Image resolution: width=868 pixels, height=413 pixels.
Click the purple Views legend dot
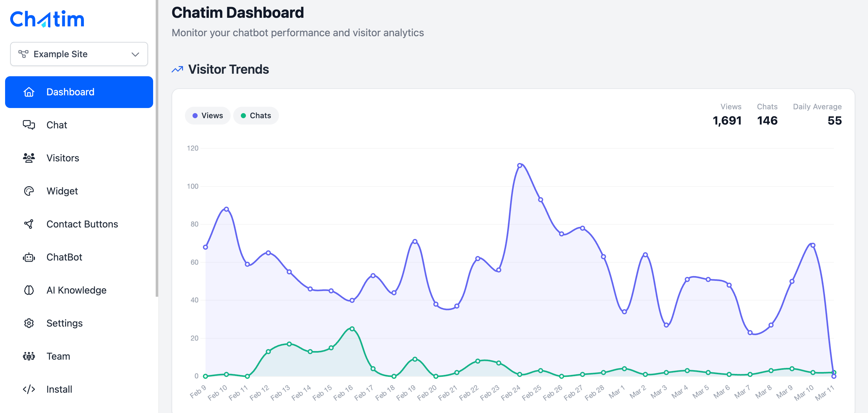click(x=195, y=116)
